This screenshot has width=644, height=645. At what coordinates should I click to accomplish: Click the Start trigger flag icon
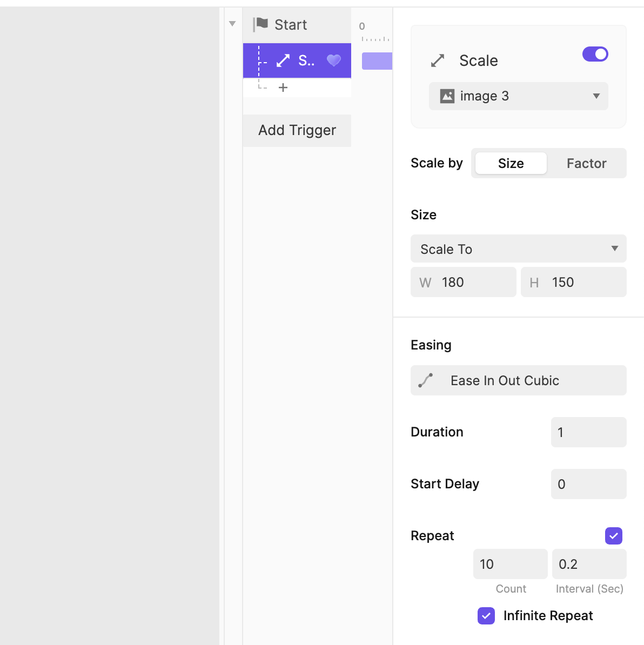(x=261, y=24)
